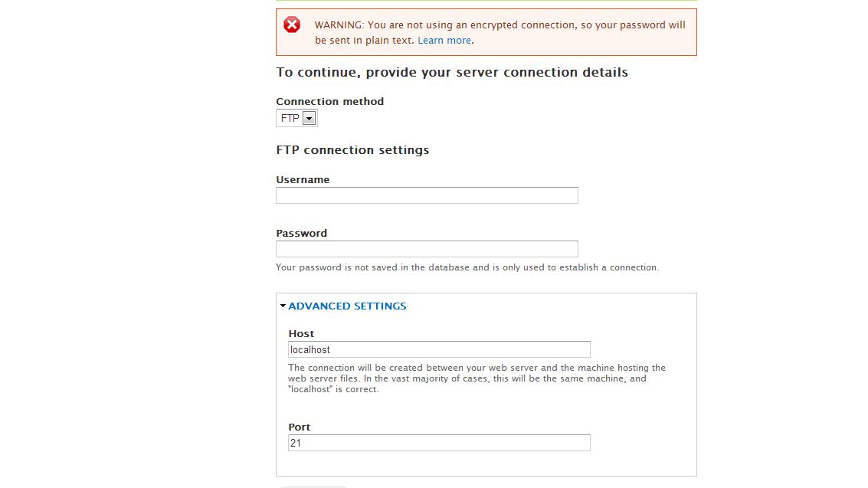
Task: Click the Password label
Action: (x=302, y=234)
